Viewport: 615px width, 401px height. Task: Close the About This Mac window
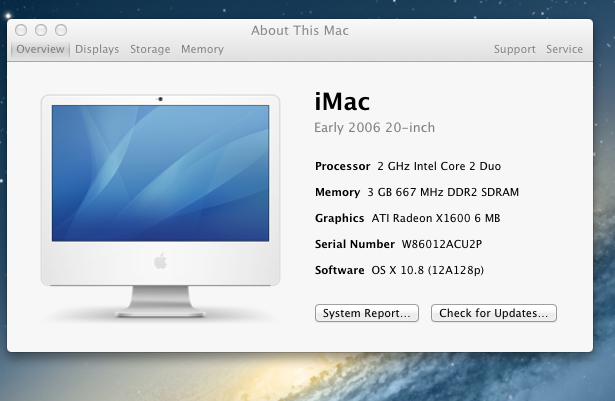click(21, 30)
